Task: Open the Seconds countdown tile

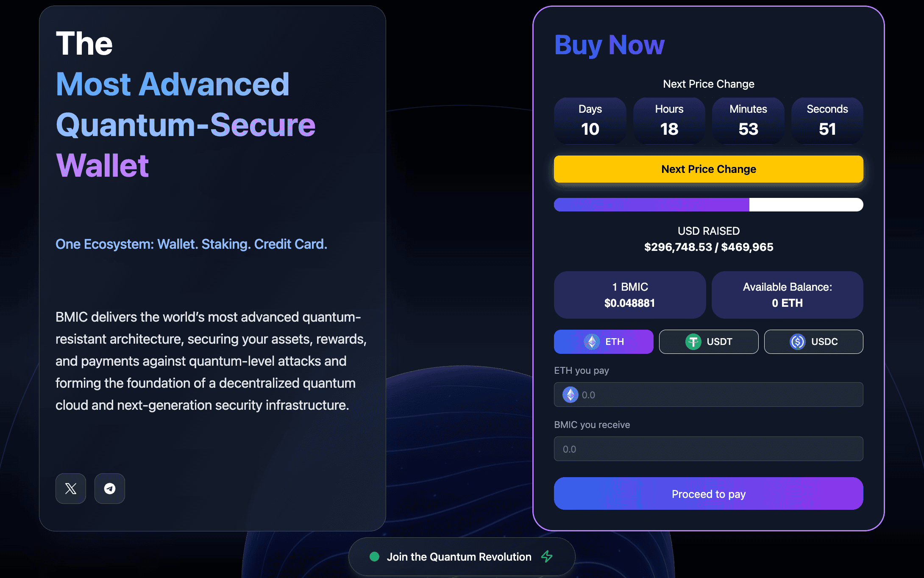Action: click(827, 121)
